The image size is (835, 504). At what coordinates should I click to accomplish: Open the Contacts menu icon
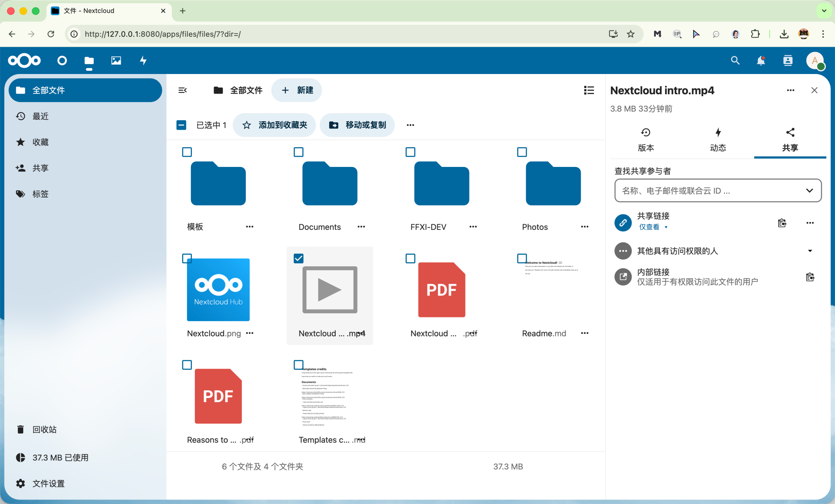(788, 61)
